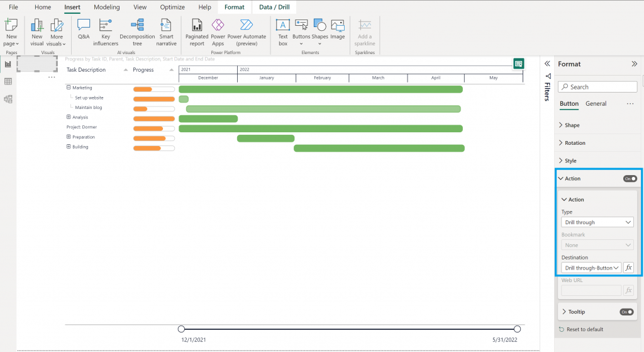The image size is (644, 352).
Task: Switch to Model view icon
Action: [x=8, y=99]
